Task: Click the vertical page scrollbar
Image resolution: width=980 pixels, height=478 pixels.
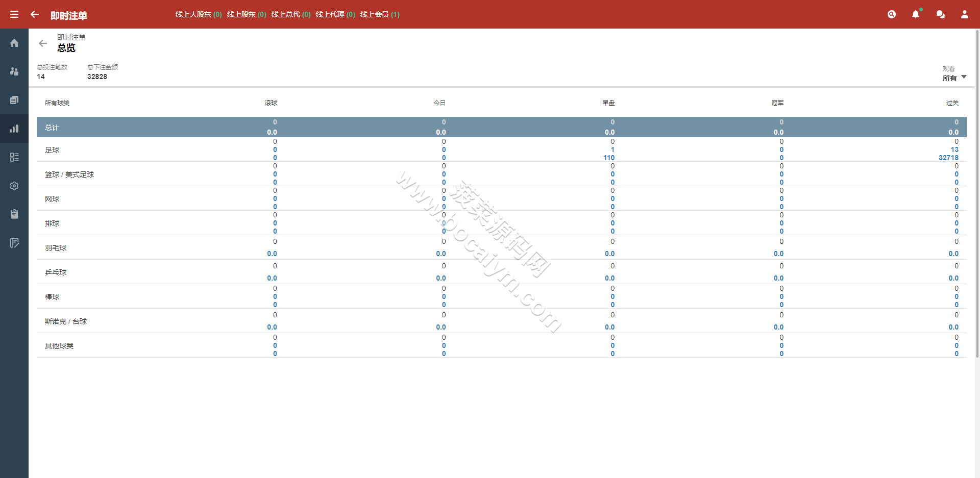Action: pos(977,194)
